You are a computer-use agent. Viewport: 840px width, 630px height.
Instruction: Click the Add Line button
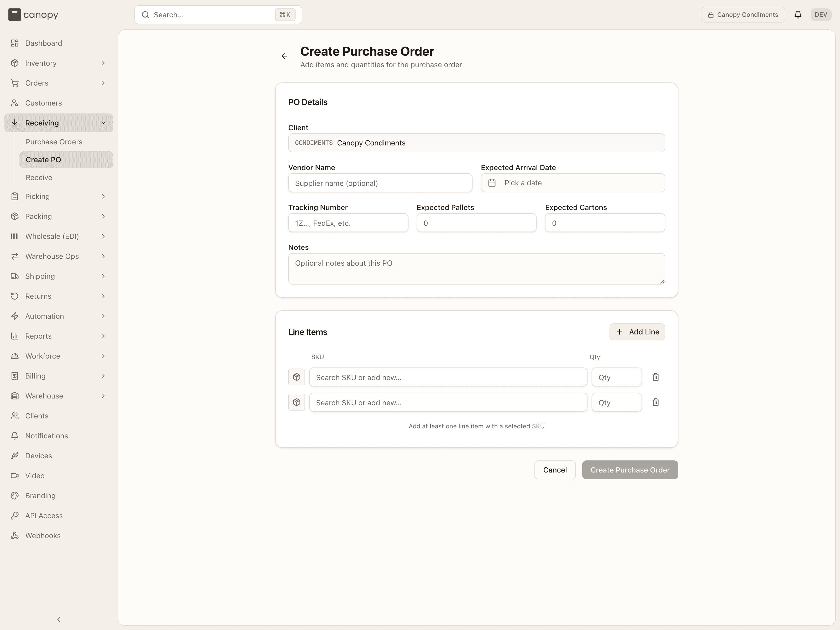(x=637, y=332)
